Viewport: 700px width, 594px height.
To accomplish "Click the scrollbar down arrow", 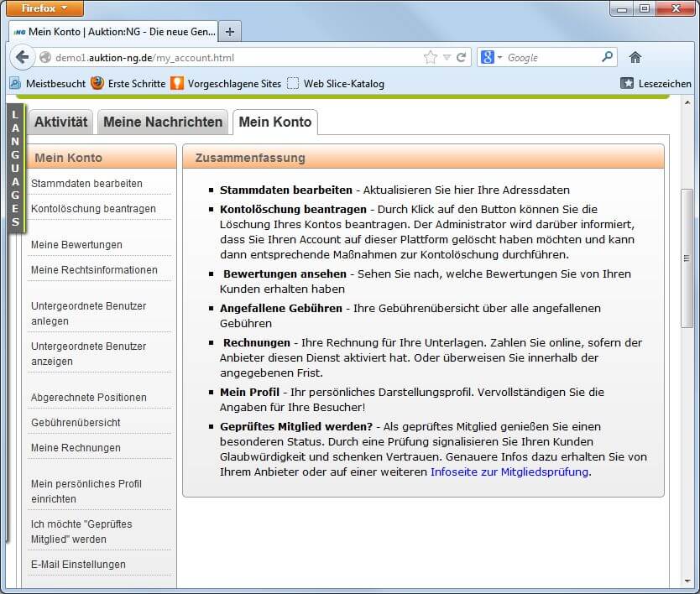I will click(687, 581).
